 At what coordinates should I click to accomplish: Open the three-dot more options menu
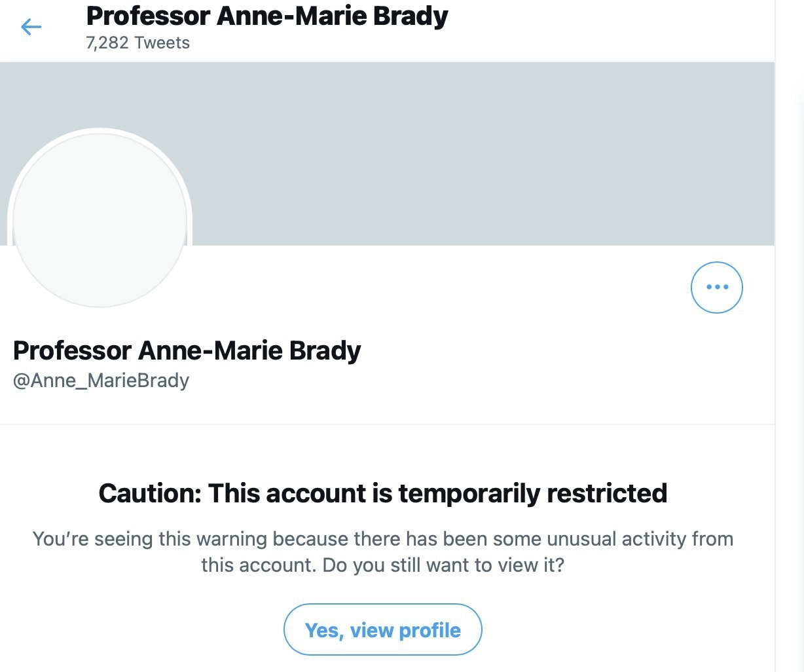click(x=716, y=288)
